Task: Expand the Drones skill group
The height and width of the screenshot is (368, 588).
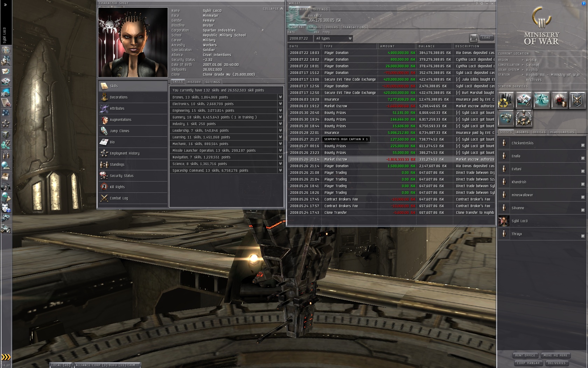Action: (280, 97)
